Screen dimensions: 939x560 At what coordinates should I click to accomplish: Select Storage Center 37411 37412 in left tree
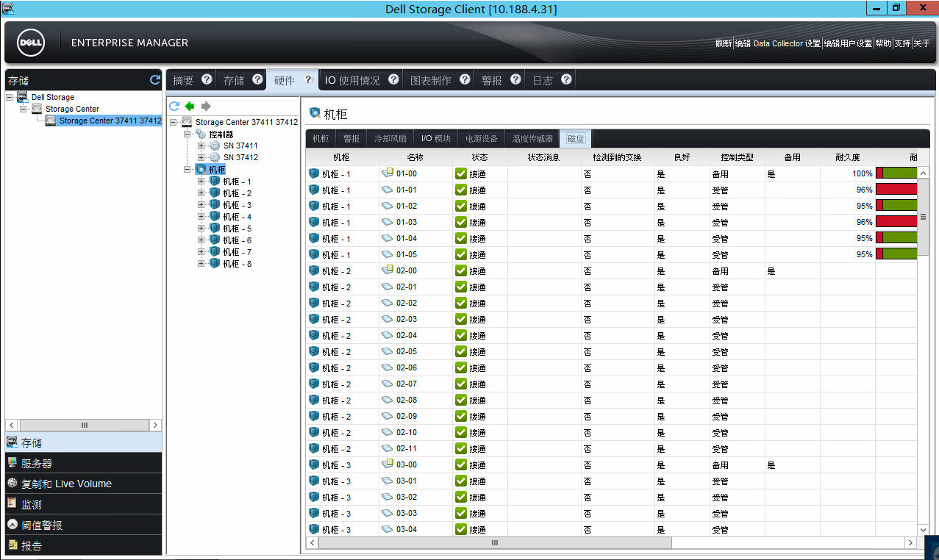(x=103, y=121)
